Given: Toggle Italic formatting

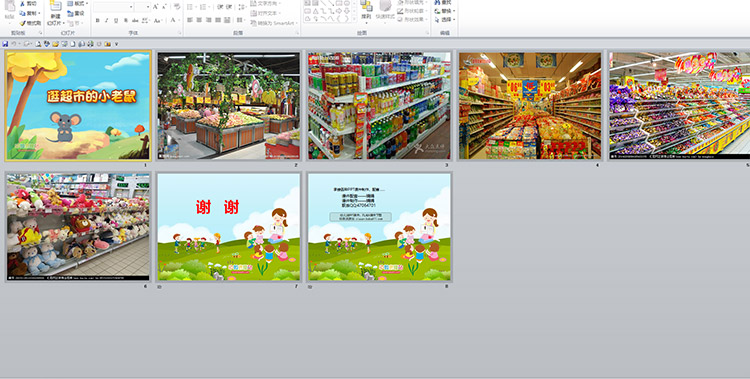Looking at the screenshot, I should (x=107, y=21).
